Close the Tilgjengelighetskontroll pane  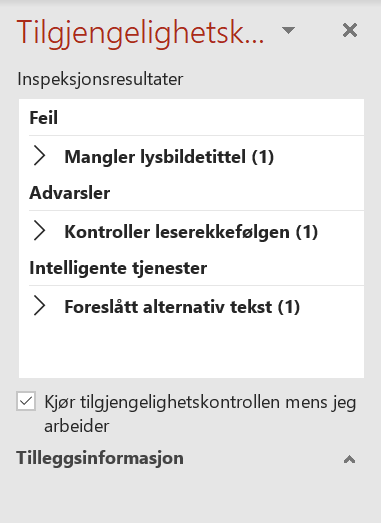tap(350, 30)
